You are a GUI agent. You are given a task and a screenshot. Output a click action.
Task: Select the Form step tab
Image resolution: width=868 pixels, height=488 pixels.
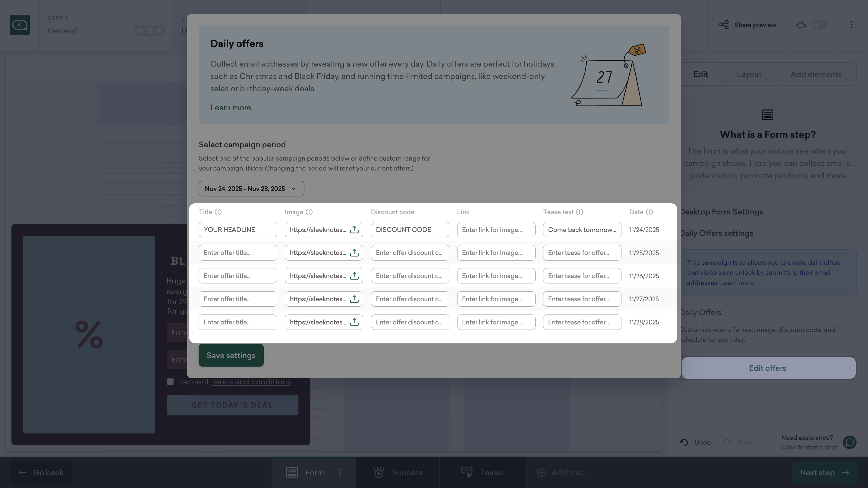point(314,473)
